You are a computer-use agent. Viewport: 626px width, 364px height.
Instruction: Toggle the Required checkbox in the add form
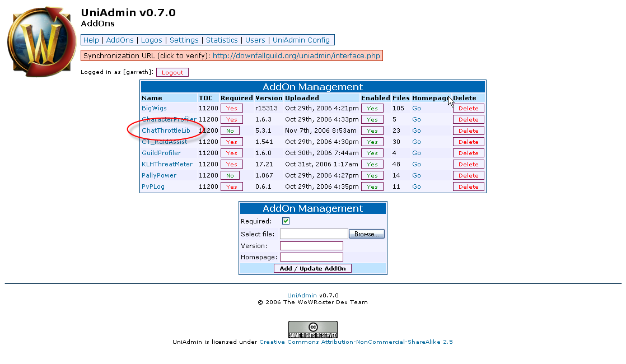pyautogui.click(x=286, y=221)
